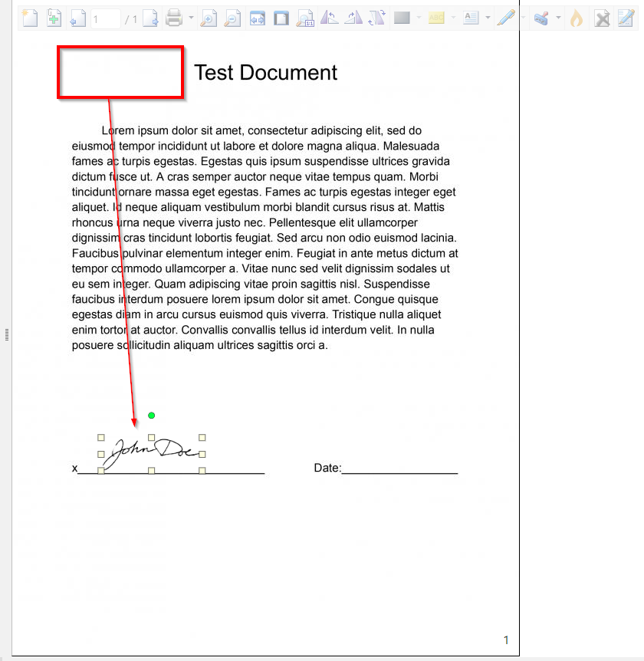Select the rubber stamp tool
The width and height of the screenshot is (644, 661).
click(x=541, y=18)
